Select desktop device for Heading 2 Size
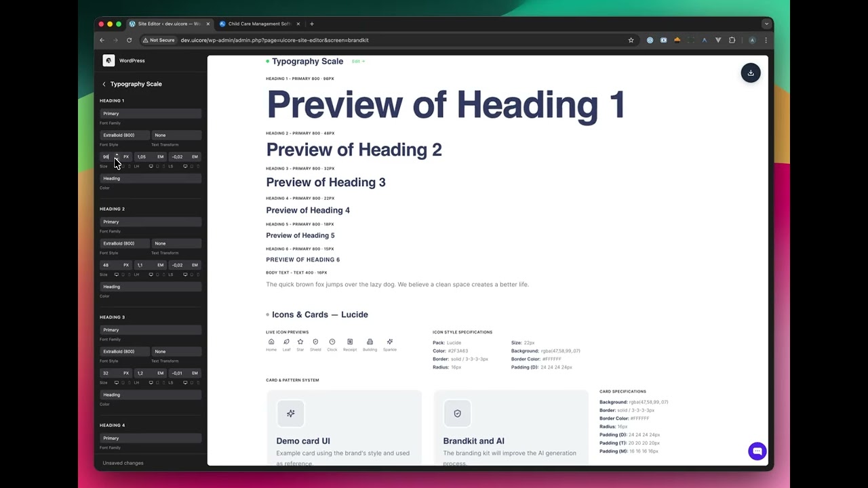This screenshot has height=488, width=868. click(x=116, y=274)
